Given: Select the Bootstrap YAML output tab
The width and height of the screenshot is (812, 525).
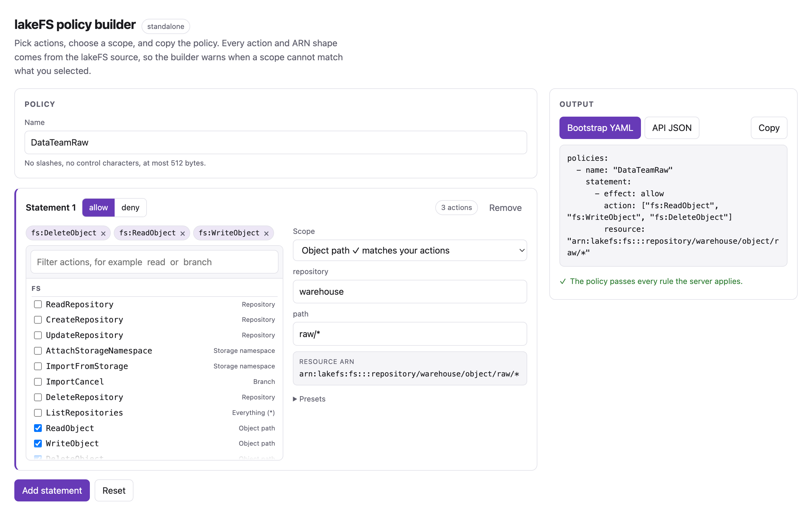Looking at the screenshot, I should [x=600, y=128].
